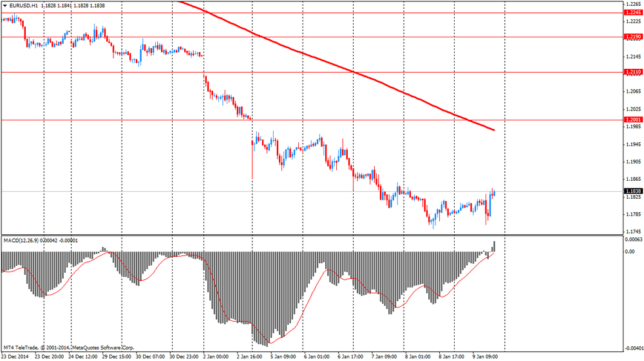Image resolution: width=644 pixels, height=361 pixels.
Task: Click the MACD(12,26,9) indicator label
Action: (x=21, y=241)
